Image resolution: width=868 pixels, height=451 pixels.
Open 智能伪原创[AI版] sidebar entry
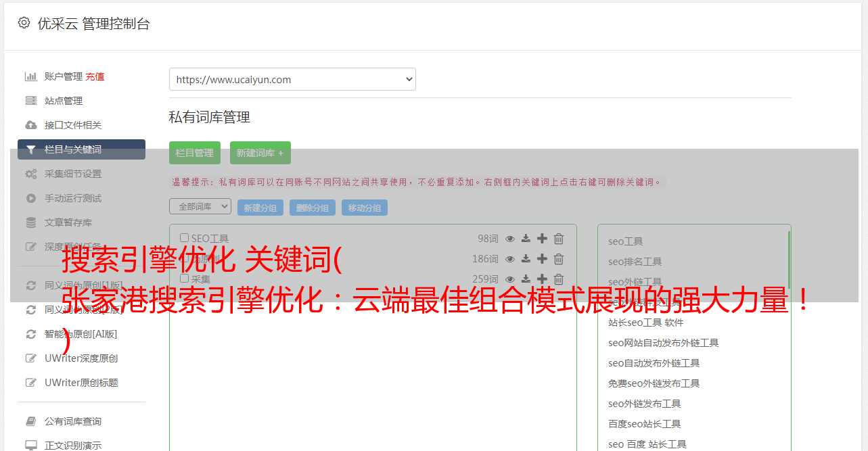point(81,334)
